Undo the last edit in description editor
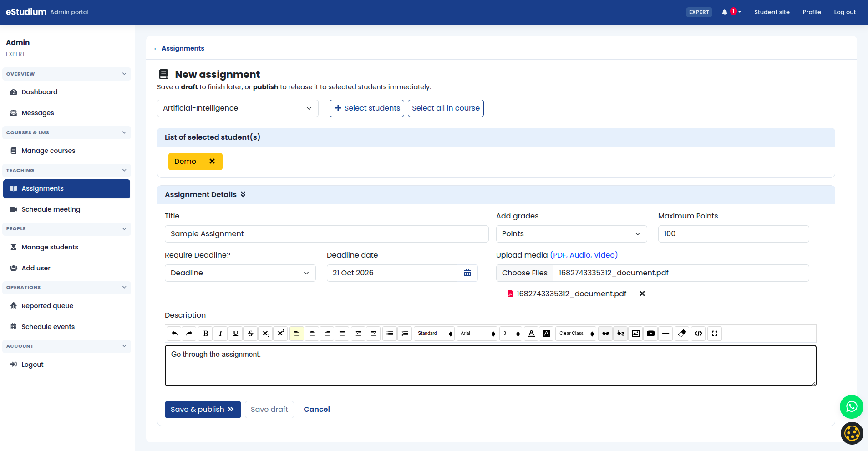The image size is (868, 451). coord(174,334)
